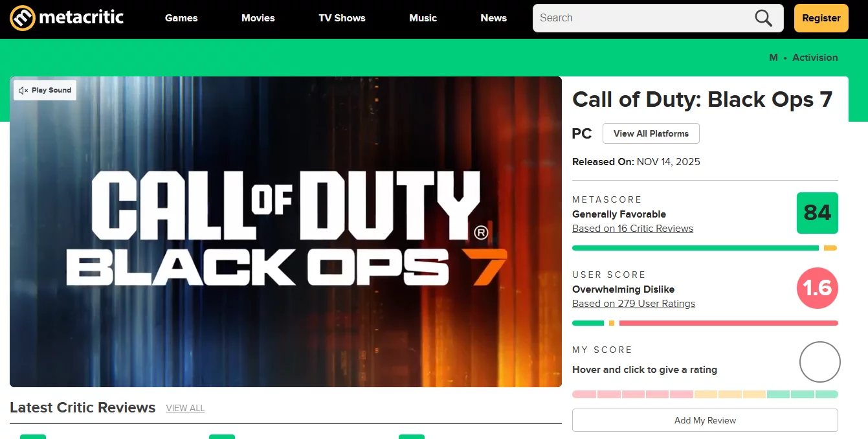Open the Music menu

(x=423, y=18)
